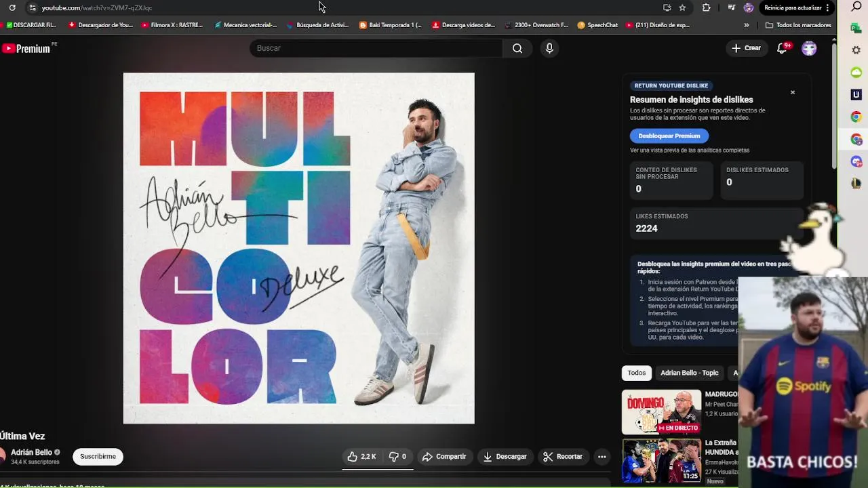Image resolution: width=868 pixels, height=488 pixels.
Task: Click the Última Vez video title
Action: (x=22, y=436)
